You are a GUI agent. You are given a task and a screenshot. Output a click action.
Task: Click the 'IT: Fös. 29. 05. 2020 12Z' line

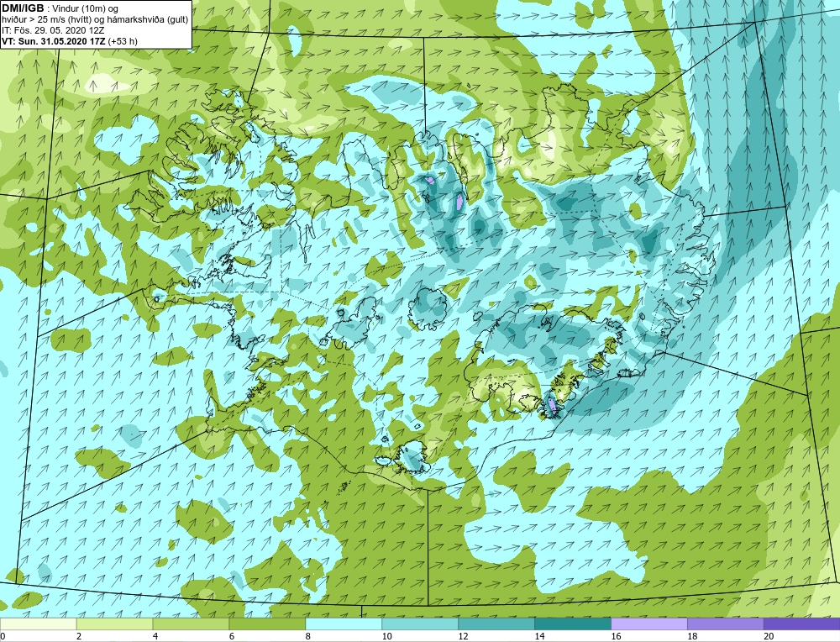pyautogui.click(x=54, y=30)
